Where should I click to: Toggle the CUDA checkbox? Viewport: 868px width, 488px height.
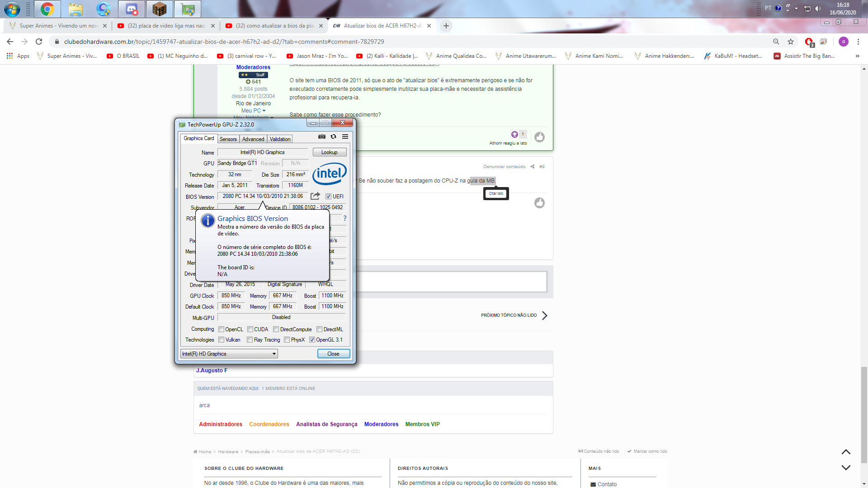click(250, 329)
